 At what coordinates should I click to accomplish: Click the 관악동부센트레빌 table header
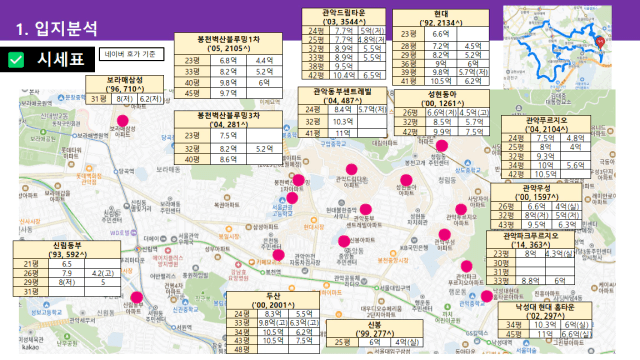click(343, 96)
